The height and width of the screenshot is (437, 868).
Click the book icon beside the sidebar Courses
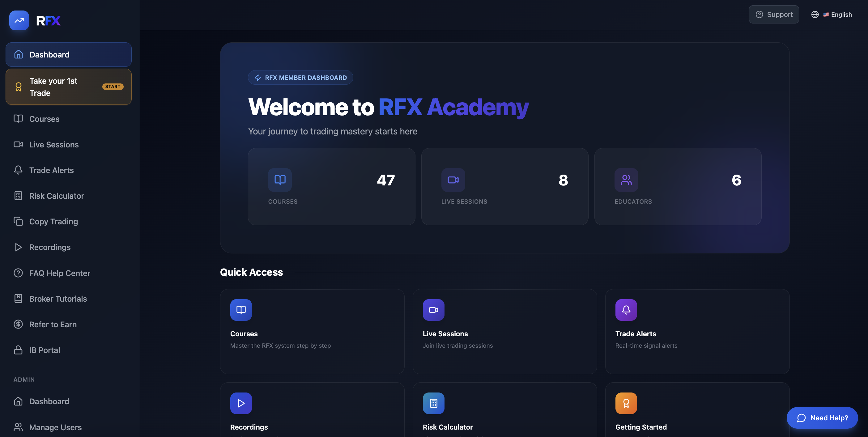18,119
